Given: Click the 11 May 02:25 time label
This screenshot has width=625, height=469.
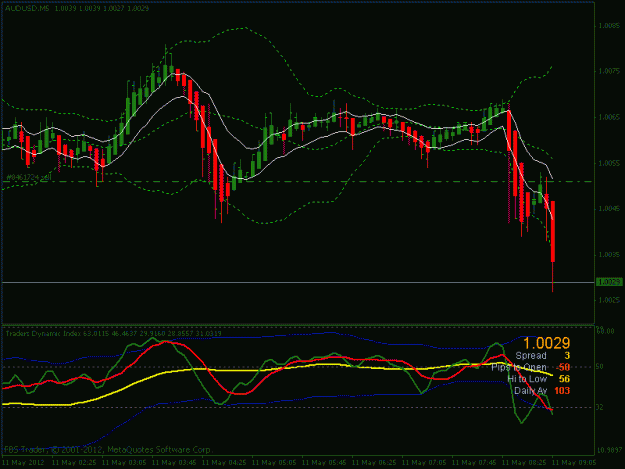Looking at the screenshot, I should coord(74,463).
